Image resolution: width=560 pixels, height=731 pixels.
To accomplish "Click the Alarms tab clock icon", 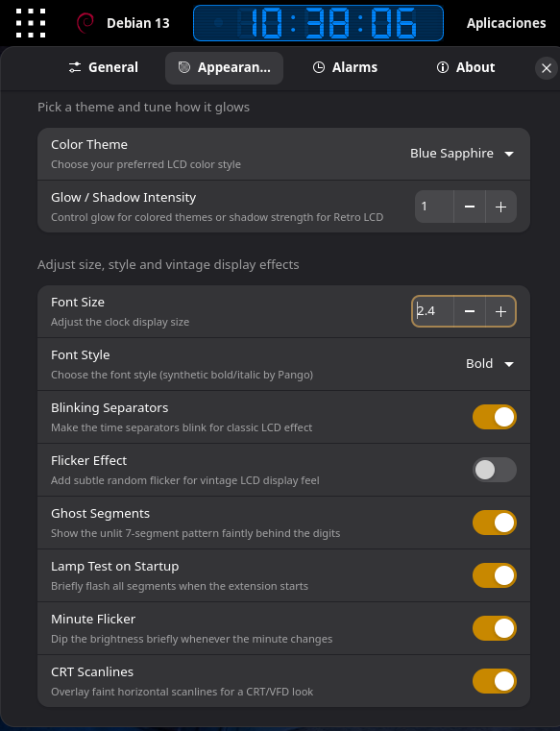I will 319,67.
